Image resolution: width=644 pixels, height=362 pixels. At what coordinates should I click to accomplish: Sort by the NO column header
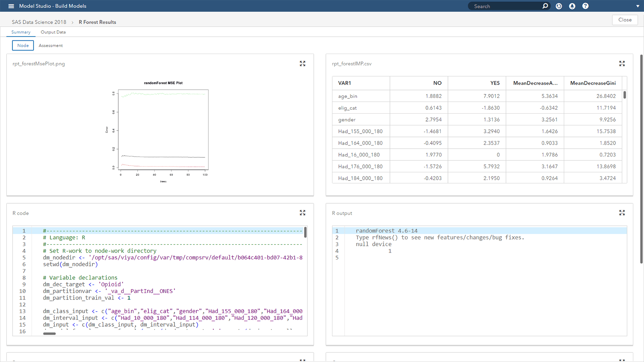[x=419, y=83]
